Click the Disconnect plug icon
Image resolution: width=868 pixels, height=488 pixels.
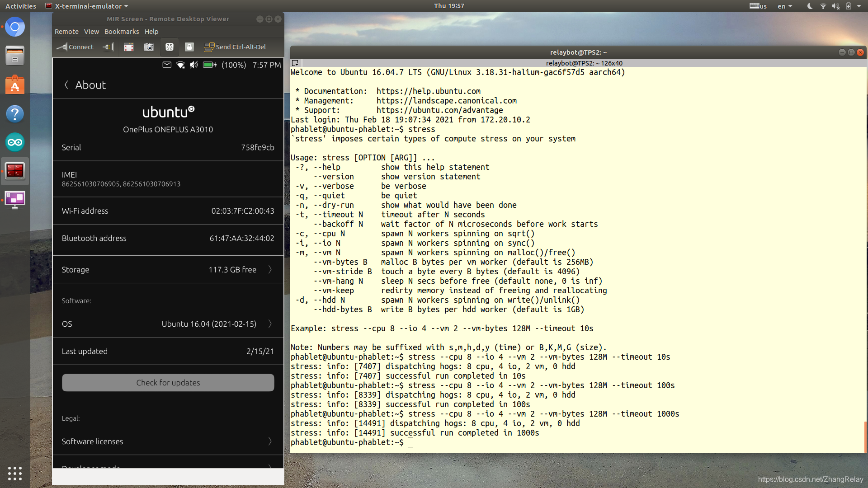click(x=108, y=47)
